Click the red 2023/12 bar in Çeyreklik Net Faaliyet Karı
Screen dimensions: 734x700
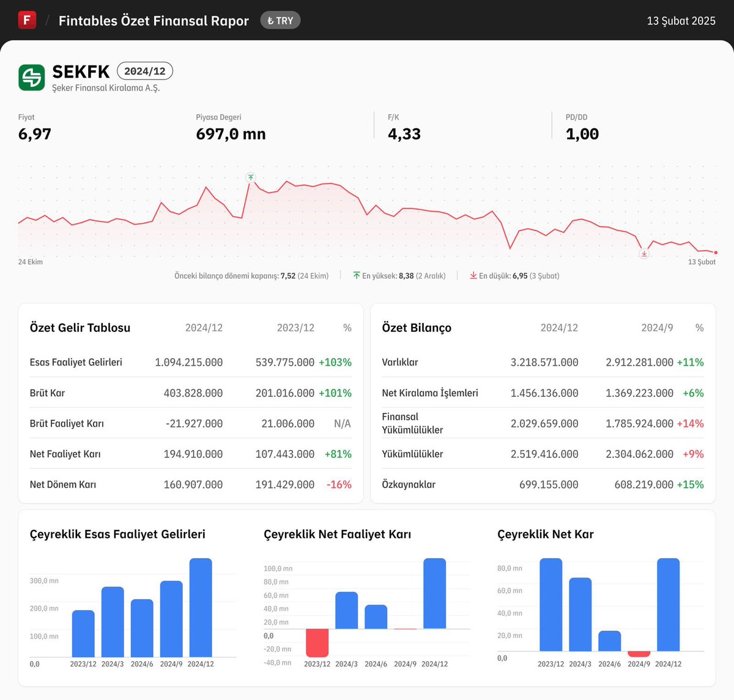(317, 643)
